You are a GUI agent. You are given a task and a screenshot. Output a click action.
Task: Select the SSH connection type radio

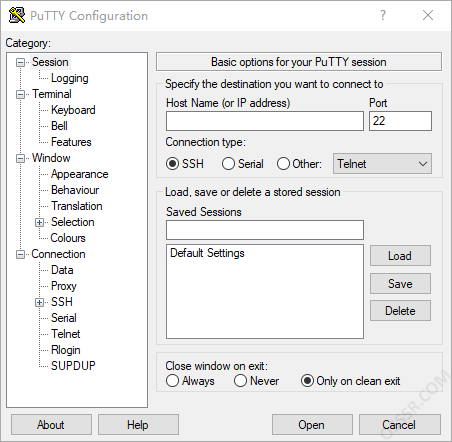[172, 164]
